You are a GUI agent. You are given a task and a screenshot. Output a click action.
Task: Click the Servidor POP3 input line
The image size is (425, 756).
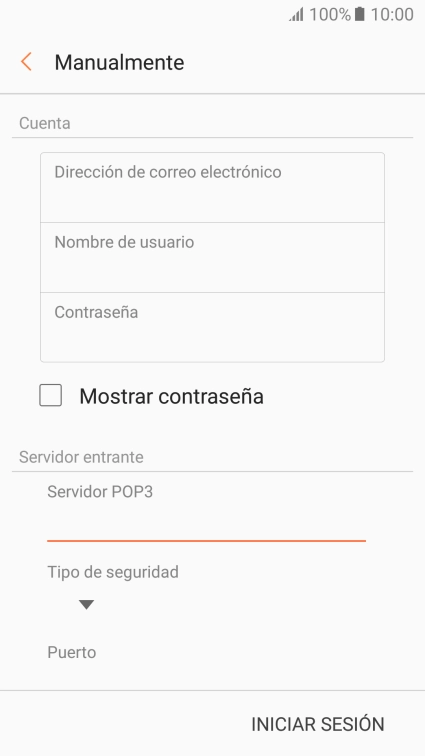coord(206,523)
